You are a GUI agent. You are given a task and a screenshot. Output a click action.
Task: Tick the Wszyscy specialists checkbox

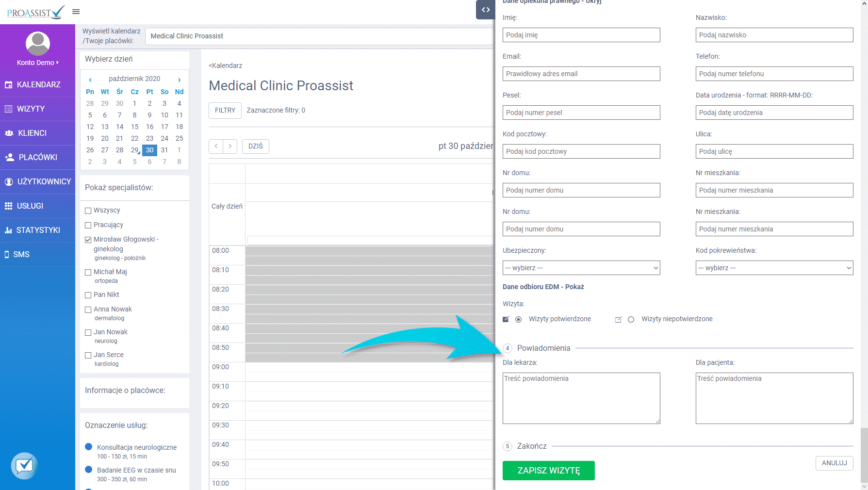click(88, 211)
